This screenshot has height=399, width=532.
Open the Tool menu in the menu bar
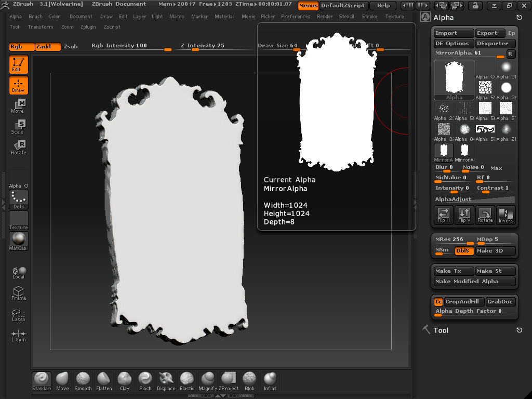tap(14, 27)
